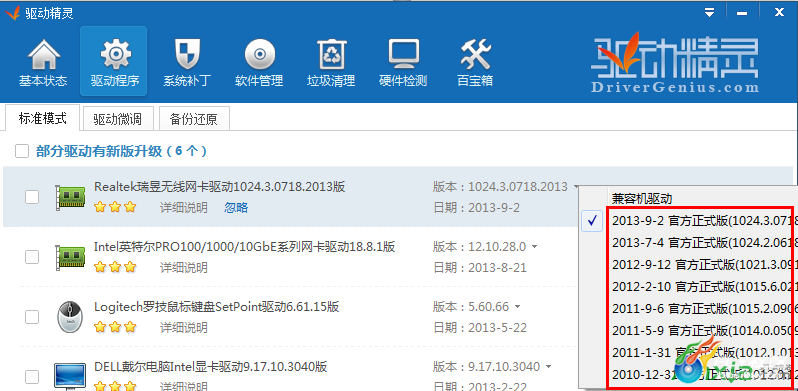This screenshot has width=798, height=391.
Task: Check the Intel英特尔PRO100 driver checkbox
Action: coord(32,257)
